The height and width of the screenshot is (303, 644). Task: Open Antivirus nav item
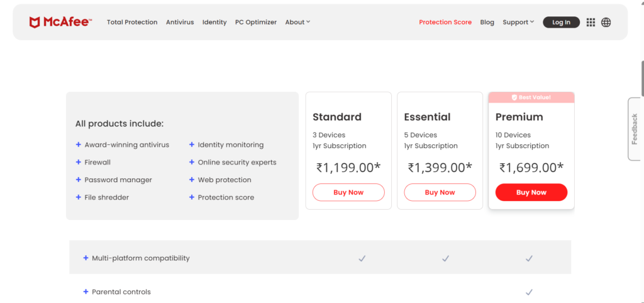pos(180,22)
